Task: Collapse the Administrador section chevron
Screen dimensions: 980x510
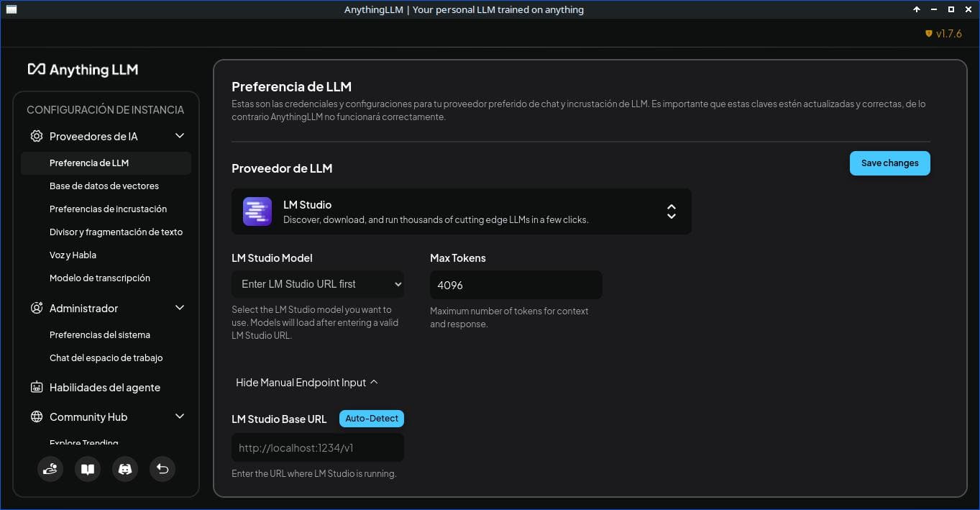Action: 180,308
